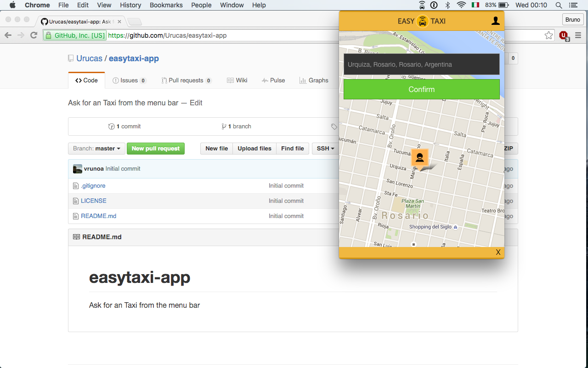The image size is (588, 368).
Task: Open the Easy Taxi user profile icon
Action: [495, 21]
